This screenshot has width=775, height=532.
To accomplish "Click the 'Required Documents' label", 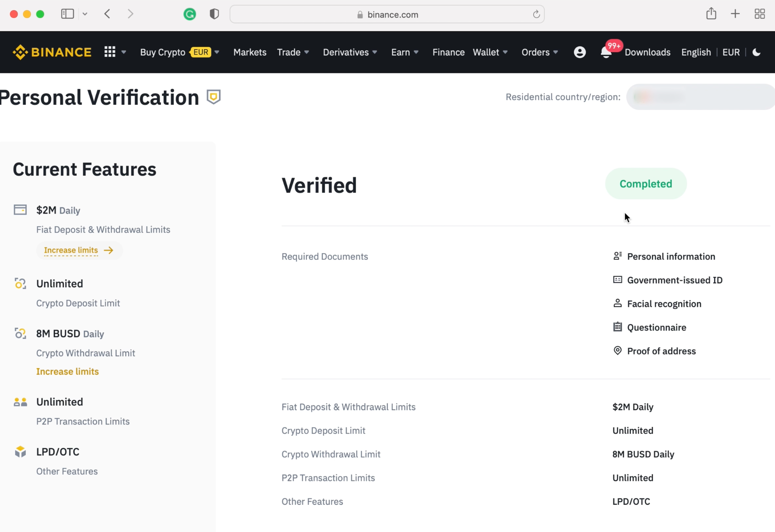I will coord(325,256).
